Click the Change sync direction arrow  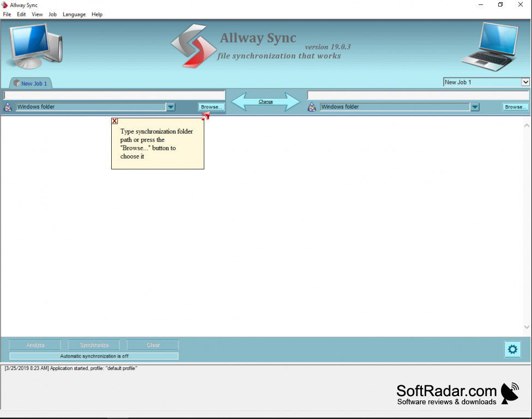(x=265, y=101)
